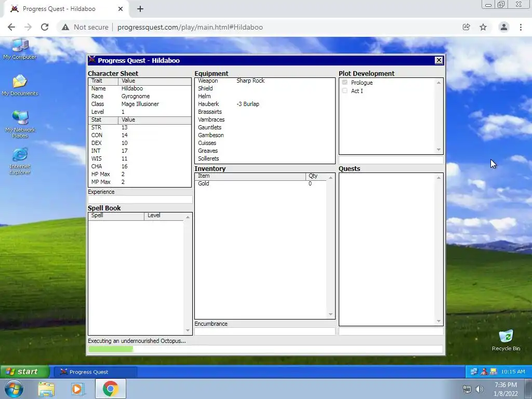Select the Name Hildaboo row
Viewport: 532px width, 399px height.
coord(140,88)
